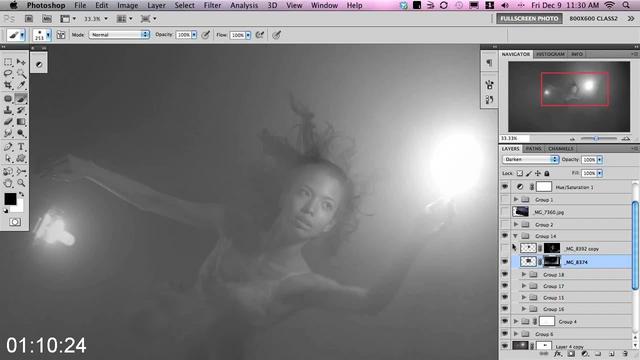The image size is (640, 360).
Task: Show more workspaces double arrow
Action: coord(631,19)
